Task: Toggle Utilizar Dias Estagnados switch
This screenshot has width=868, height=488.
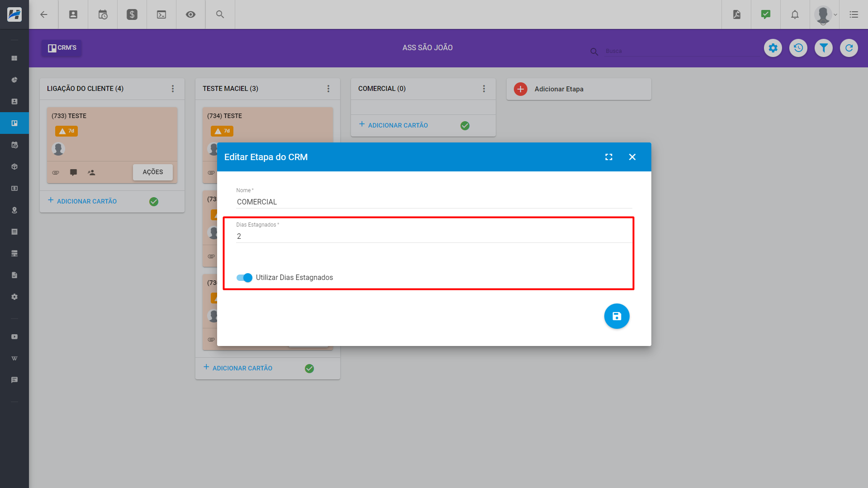Action: point(244,278)
